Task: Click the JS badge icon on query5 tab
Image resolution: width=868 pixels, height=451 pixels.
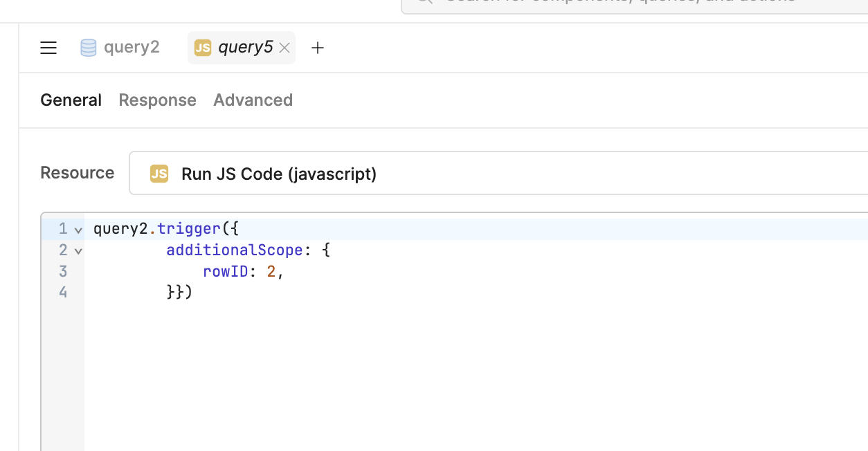Action: [x=202, y=48]
